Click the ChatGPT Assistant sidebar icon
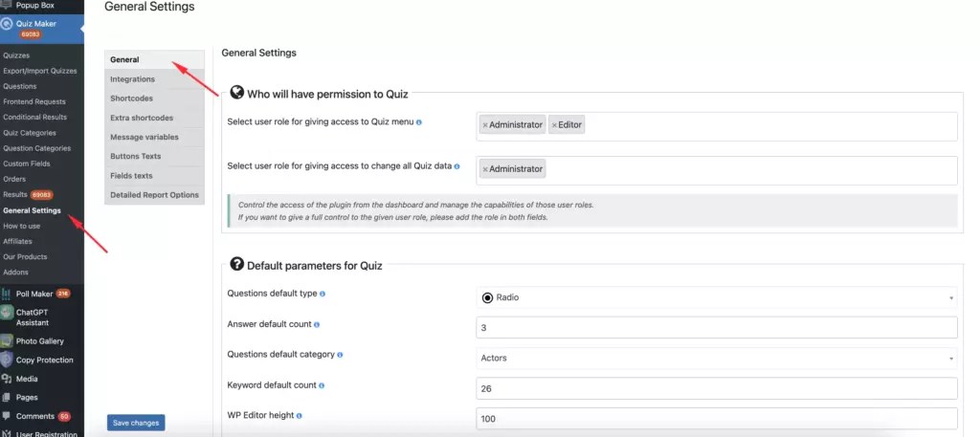The width and height of the screenshot is (980, 437). click(x=7, y=313)
